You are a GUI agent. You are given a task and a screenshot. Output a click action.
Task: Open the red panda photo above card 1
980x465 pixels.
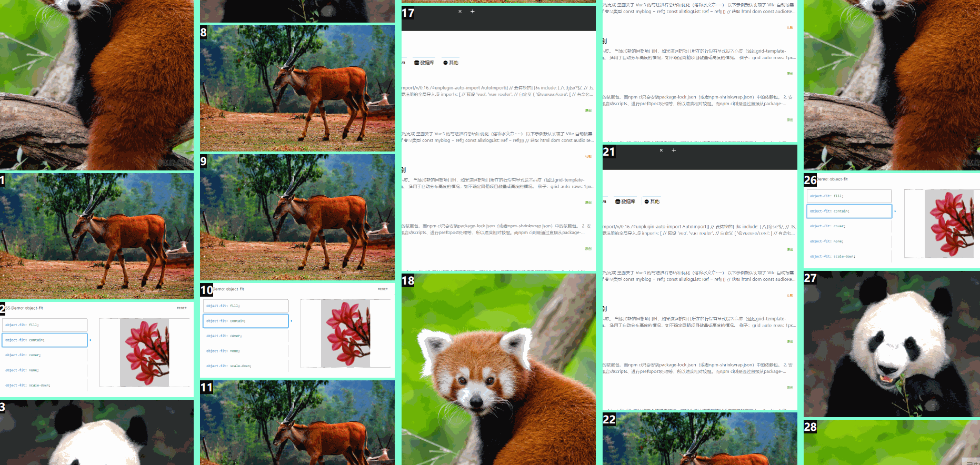97,85
